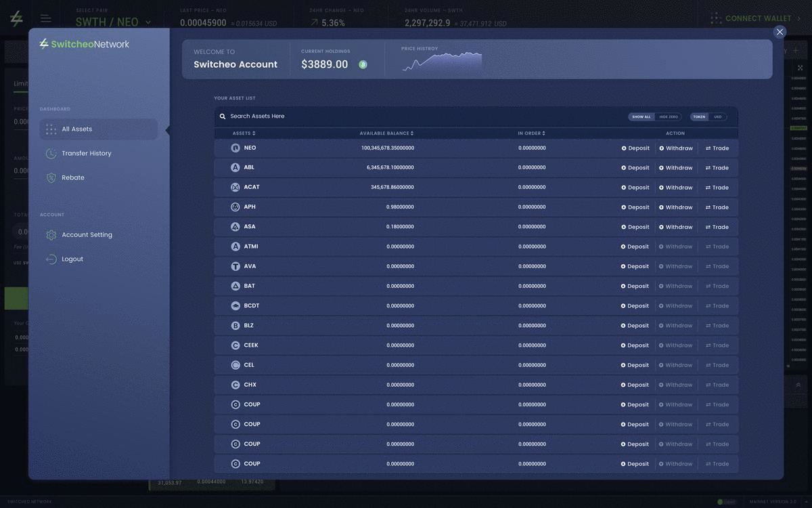Click the ASA token icon
Image resolution: width=812 pixels, height=508 pixels.
tap(235, 227)
